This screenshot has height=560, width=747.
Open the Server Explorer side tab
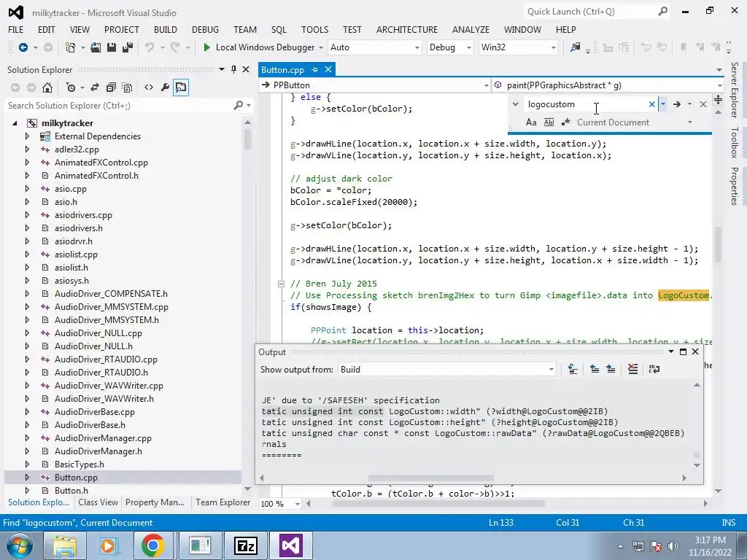tap(735, 90)
